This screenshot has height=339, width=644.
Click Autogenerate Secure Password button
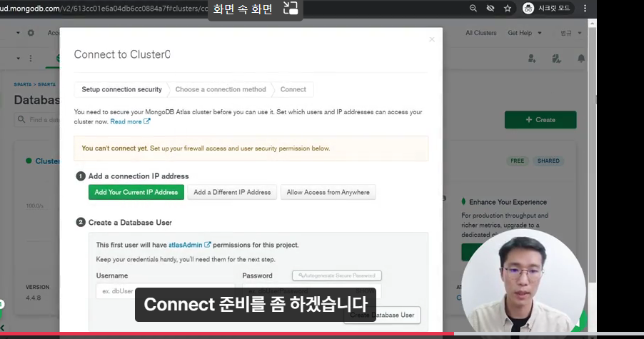(337, 275)
